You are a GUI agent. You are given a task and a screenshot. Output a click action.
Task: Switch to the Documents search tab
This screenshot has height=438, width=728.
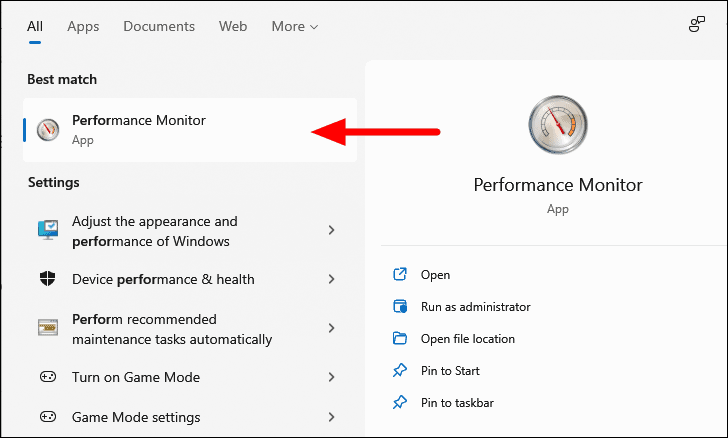click(x=159, y=26)
